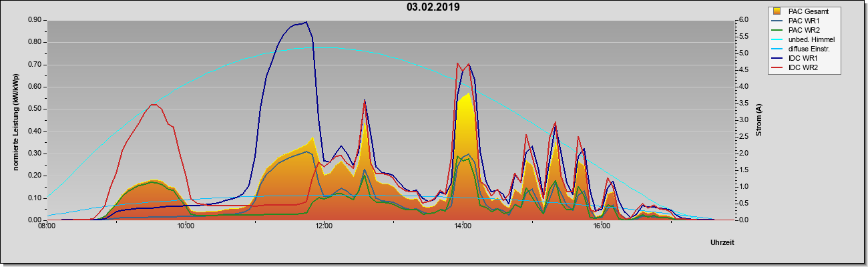Click the 08:00 time axis label
Viewport: 868px width, 267px height.
click(47, 227)
